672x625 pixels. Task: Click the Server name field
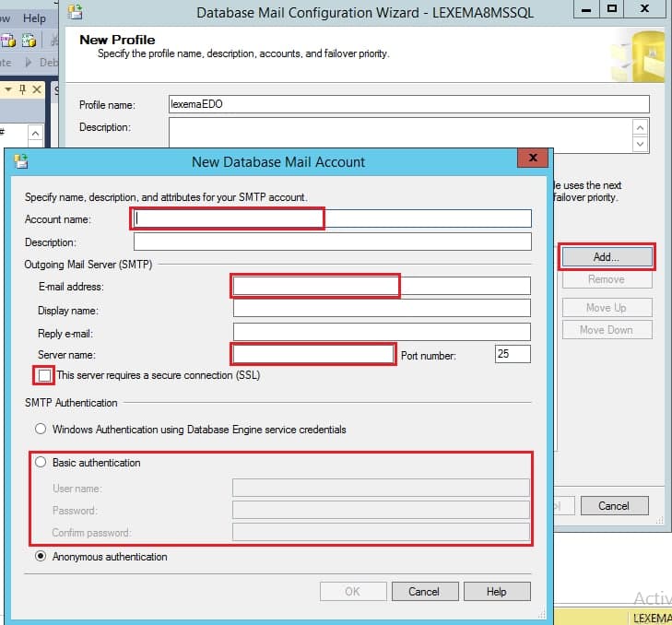tap(313, 354)
